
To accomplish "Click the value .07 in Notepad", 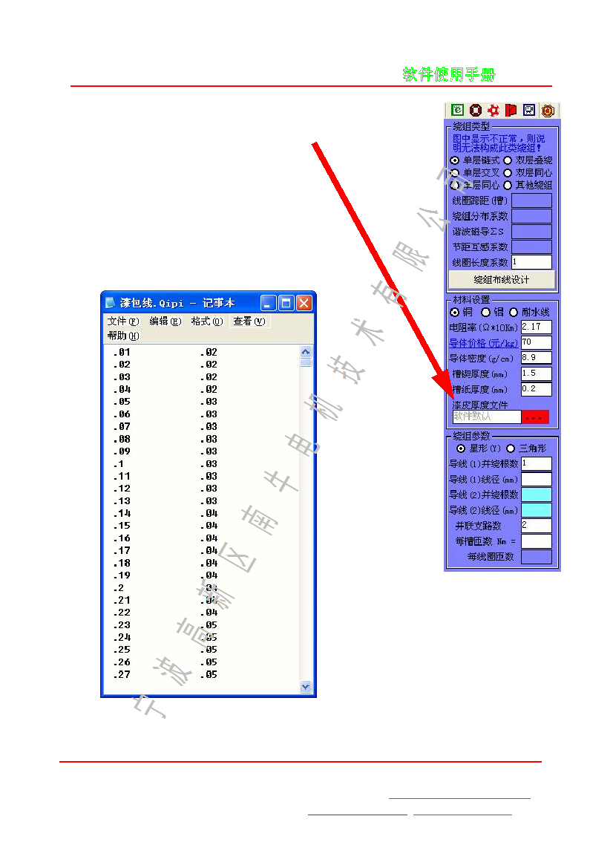I will pos(122,426).
